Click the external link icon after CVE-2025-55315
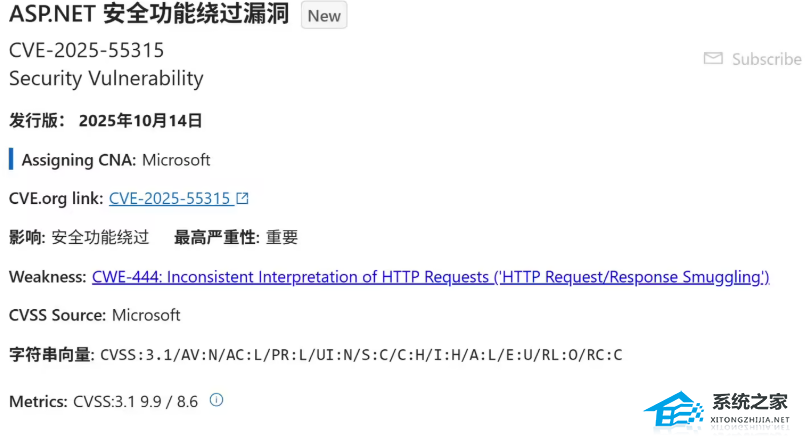 point(242,198)
